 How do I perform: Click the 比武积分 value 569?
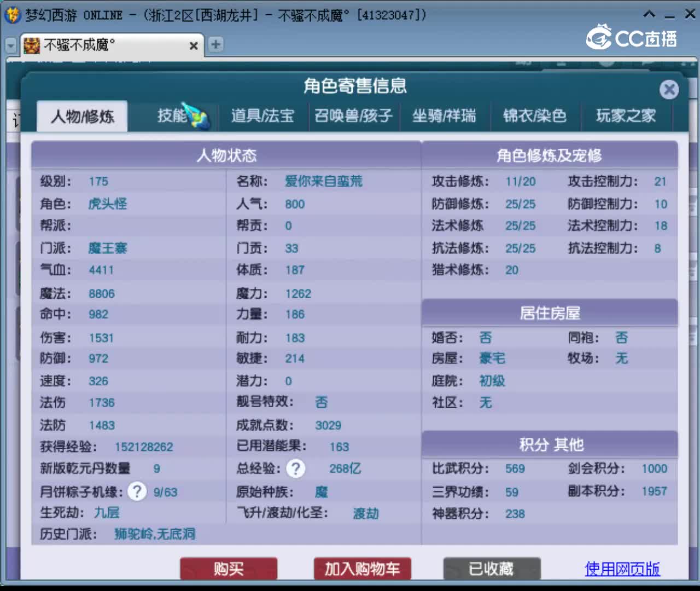click(515, 469)
